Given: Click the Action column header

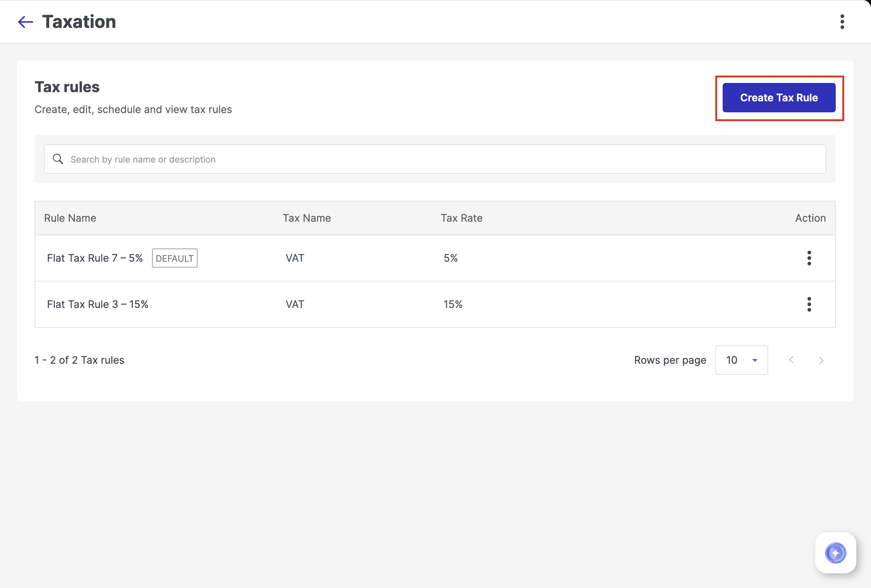Looking at the screenshot, I should 810,218.
